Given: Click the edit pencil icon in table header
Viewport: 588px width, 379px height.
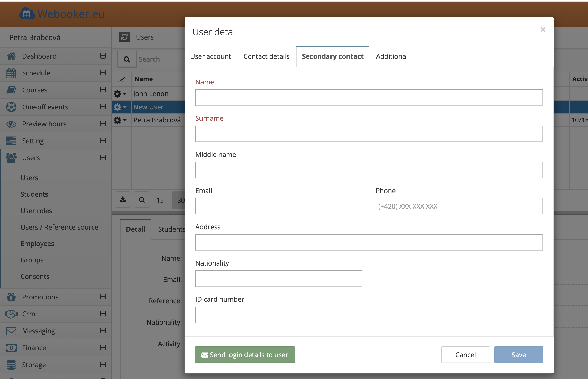Looking at the screenshot, I should coord(121,79).
